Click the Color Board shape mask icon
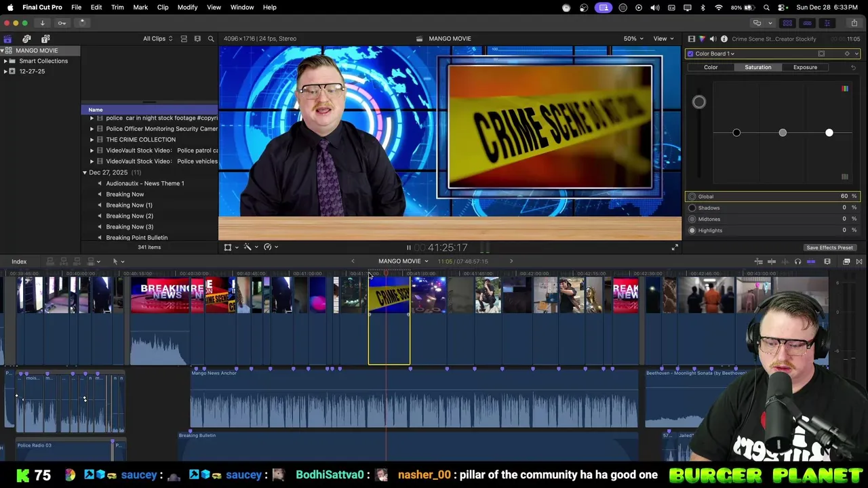 click(821, 54)
